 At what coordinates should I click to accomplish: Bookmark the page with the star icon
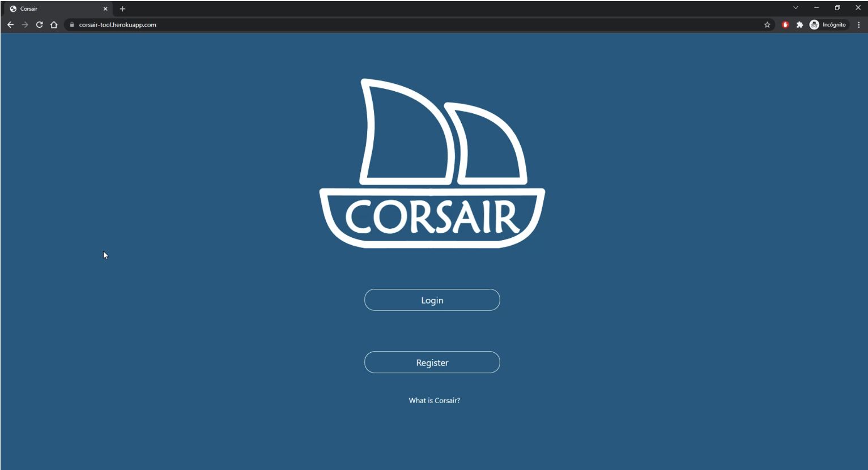tap(767, 24)
